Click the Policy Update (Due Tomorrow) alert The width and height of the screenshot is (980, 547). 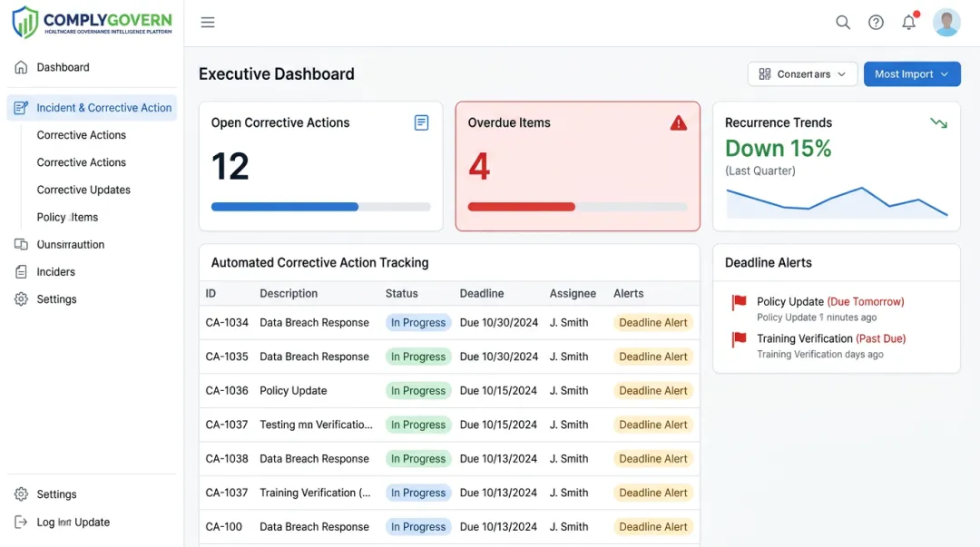(830, 302)
